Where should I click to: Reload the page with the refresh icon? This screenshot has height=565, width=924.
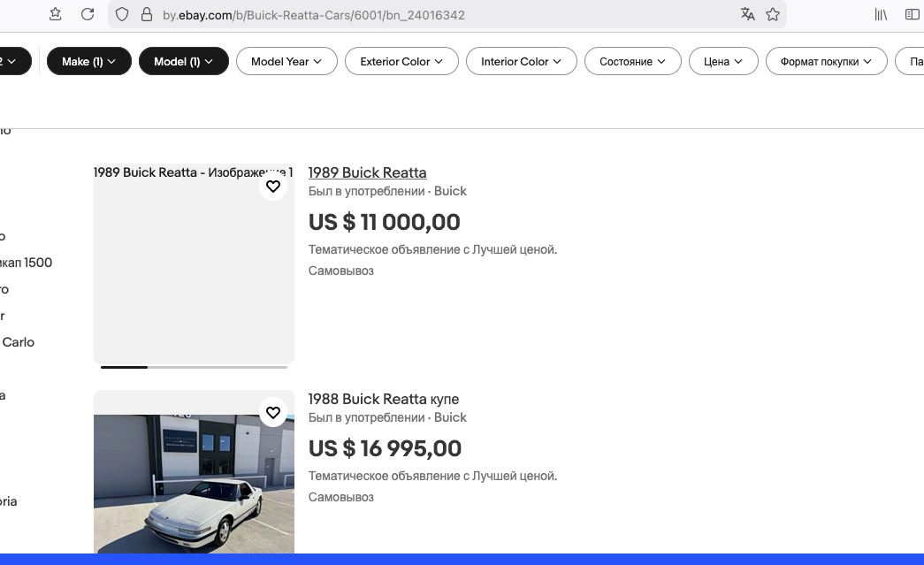88,14
